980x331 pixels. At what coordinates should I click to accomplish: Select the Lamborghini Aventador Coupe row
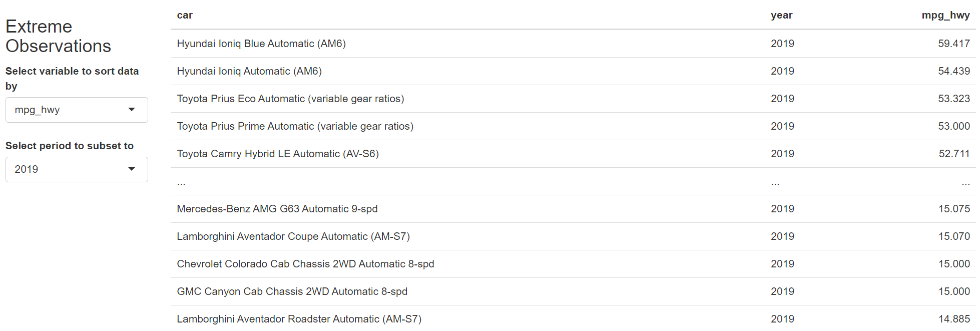coord(293,236)
